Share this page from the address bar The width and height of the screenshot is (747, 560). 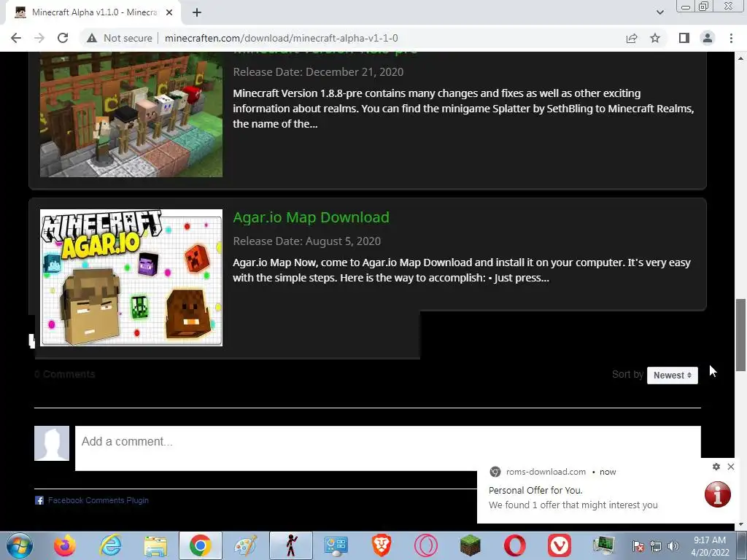click(632, 38)
